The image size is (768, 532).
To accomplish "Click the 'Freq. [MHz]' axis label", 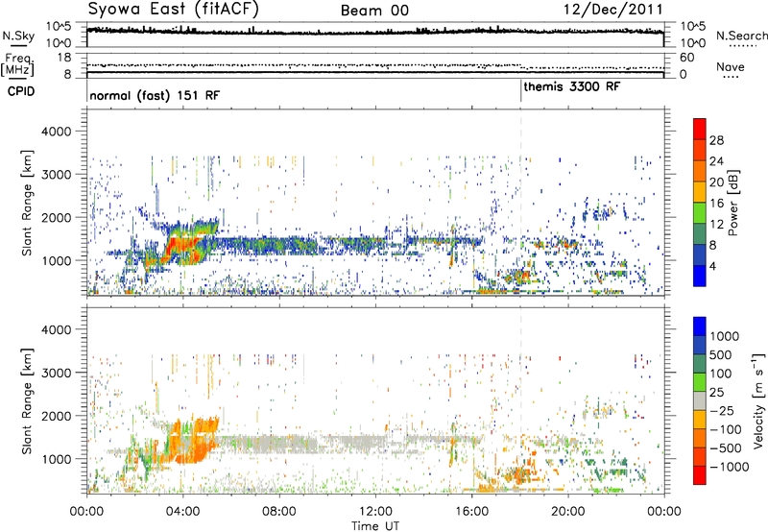I will [17, 64].
